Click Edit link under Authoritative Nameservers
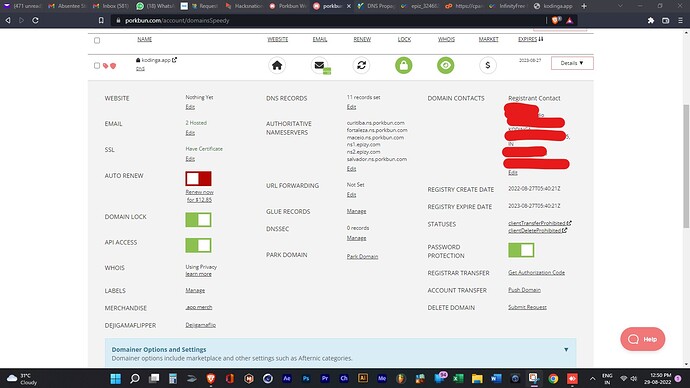690x388 pixels. [351, 169]
